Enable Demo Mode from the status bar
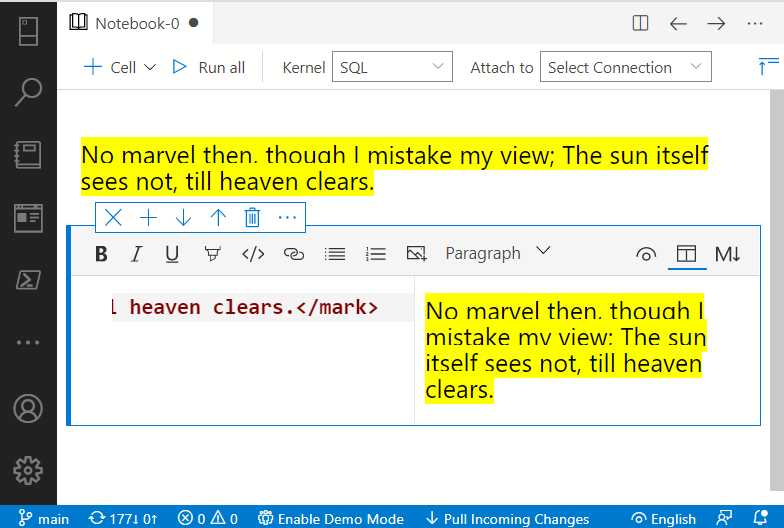784x528 pixels. (331, 518)
